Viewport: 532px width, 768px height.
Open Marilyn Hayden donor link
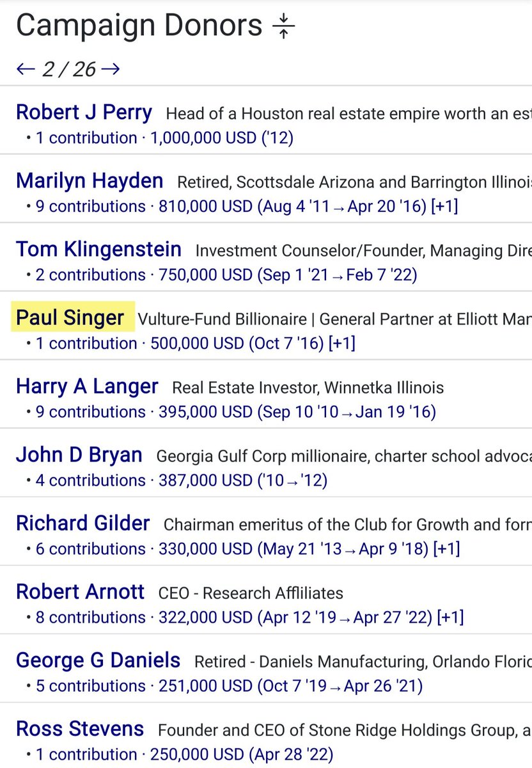point(90,181)
